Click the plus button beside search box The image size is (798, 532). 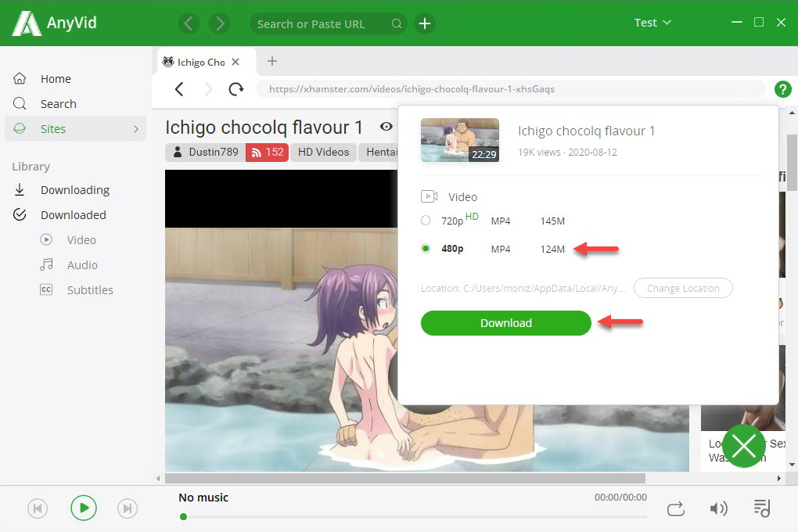(425, 23)
